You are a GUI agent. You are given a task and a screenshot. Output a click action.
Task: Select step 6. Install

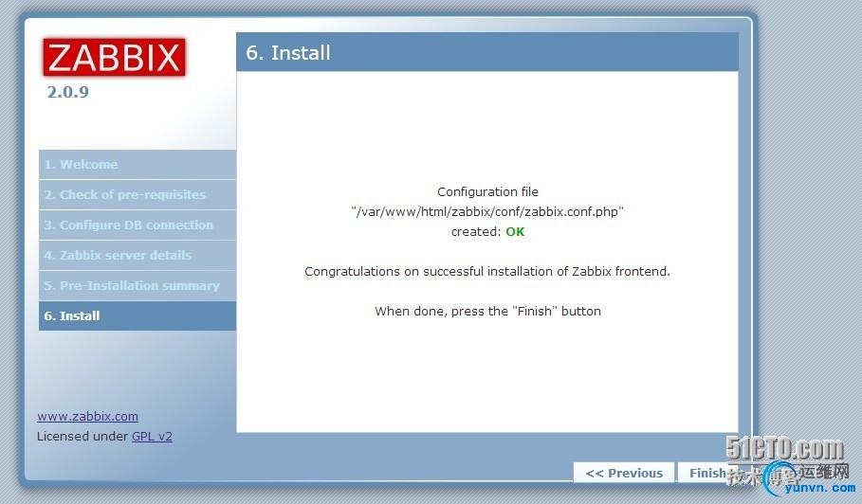click(x=138, y=315)
